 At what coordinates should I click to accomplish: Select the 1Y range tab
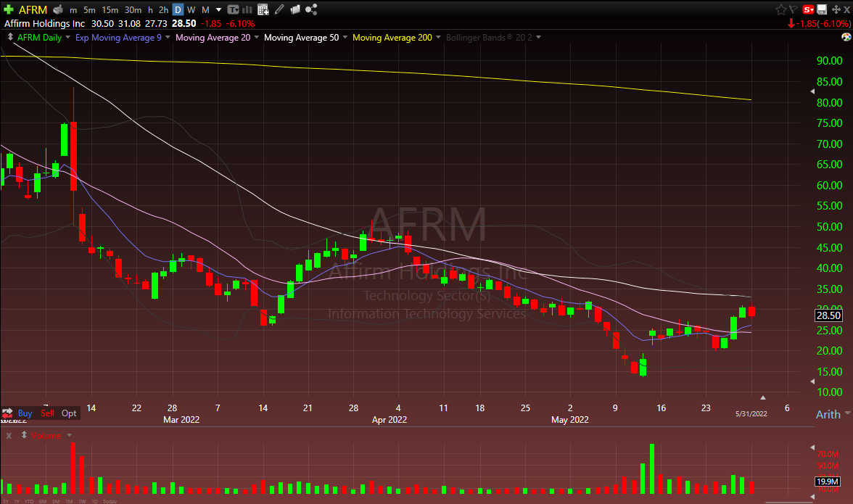pos(17,501)
